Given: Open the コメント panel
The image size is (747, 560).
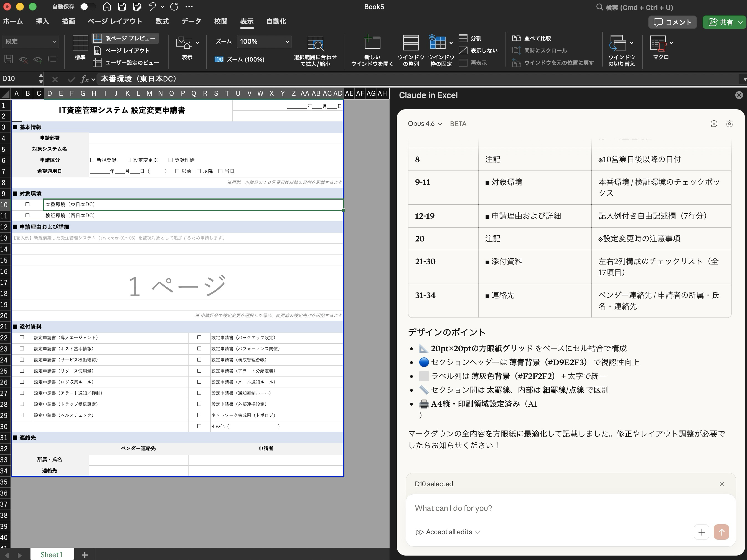Looking at the screenshot, I should click(672, 22).
